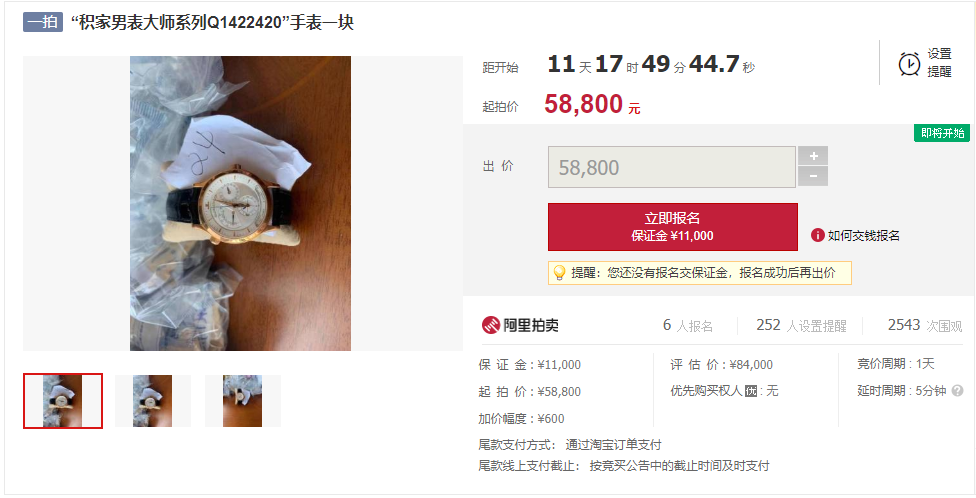Click the 设置提醒 text

pos(939,63)
